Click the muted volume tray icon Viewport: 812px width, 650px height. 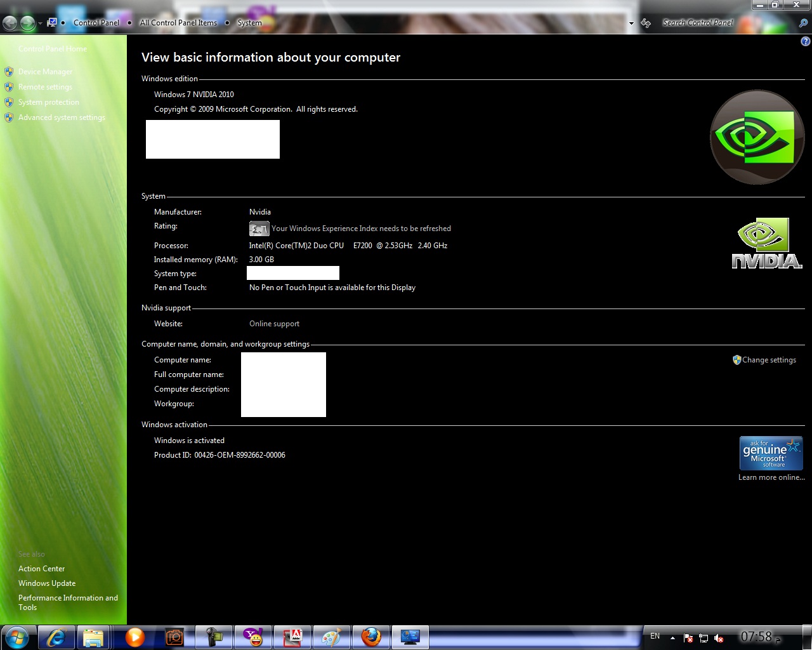tap(719, 638)
